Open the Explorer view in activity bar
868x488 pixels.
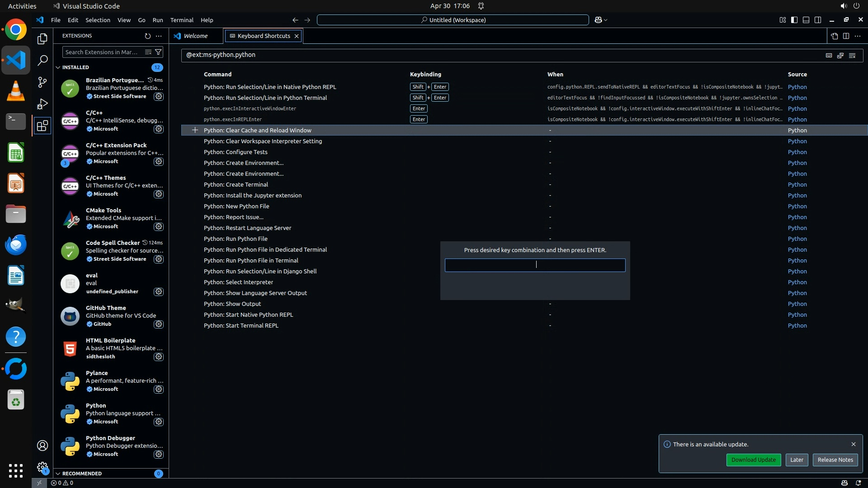tap(42, 39)
